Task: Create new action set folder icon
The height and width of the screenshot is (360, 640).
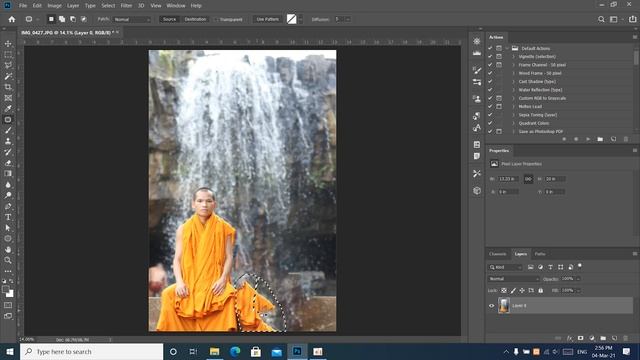Action: (x=600, y=139)
